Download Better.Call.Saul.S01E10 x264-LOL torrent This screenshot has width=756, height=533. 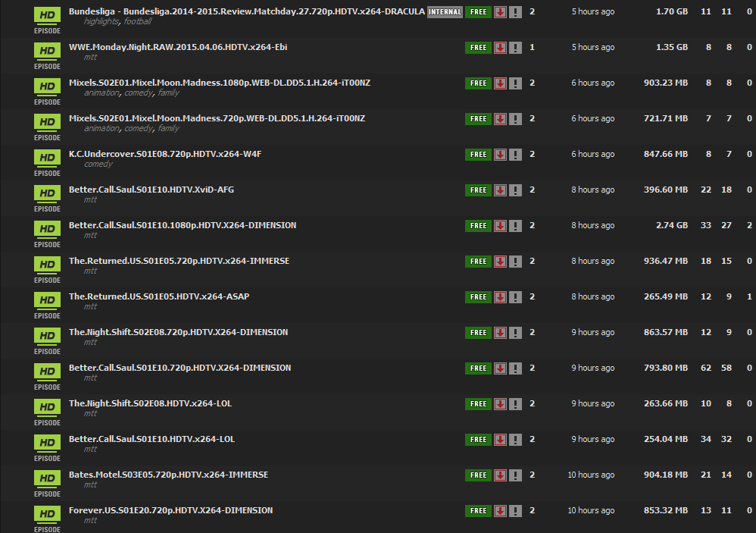500,441
